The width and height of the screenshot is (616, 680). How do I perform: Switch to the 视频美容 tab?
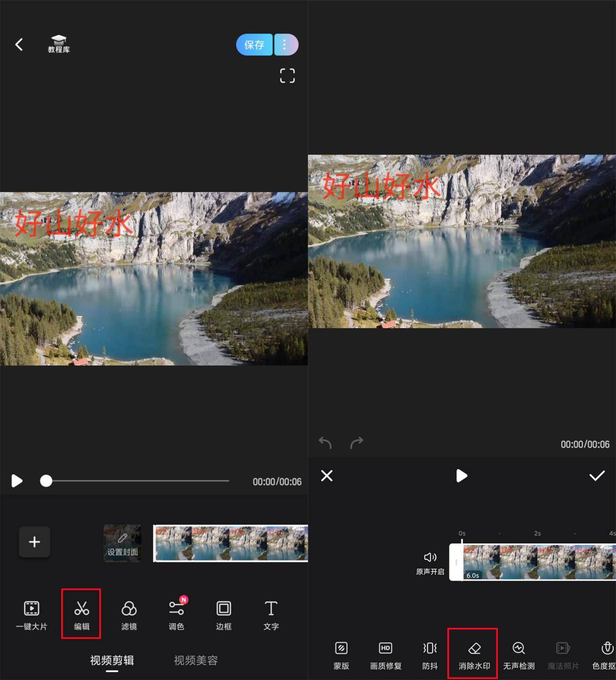click(195, 660)
